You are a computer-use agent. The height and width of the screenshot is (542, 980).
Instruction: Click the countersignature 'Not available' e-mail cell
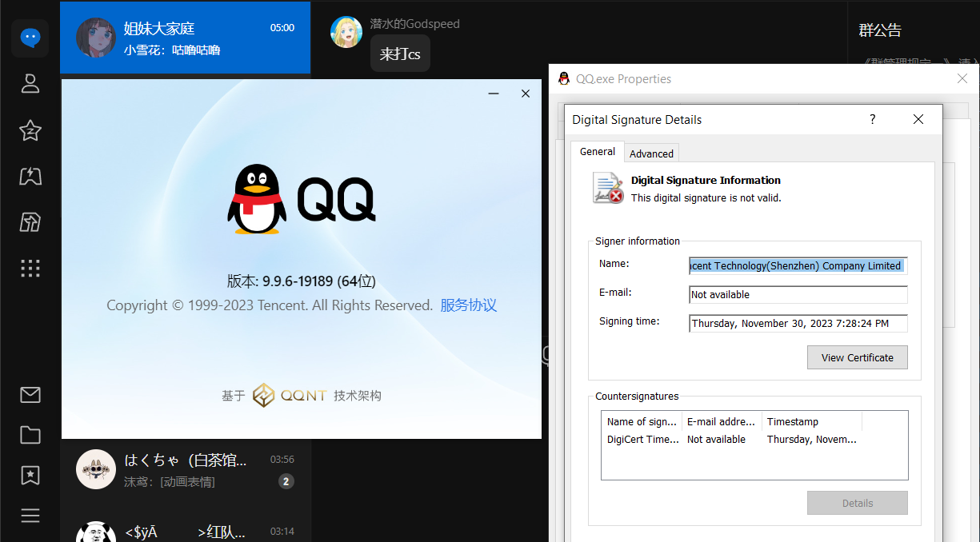[716, 439]
